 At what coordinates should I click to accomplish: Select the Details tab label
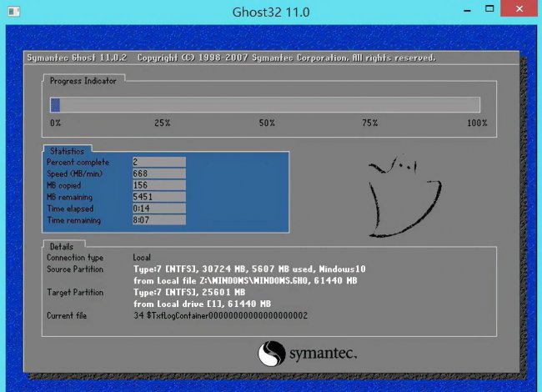click(62, 247)
